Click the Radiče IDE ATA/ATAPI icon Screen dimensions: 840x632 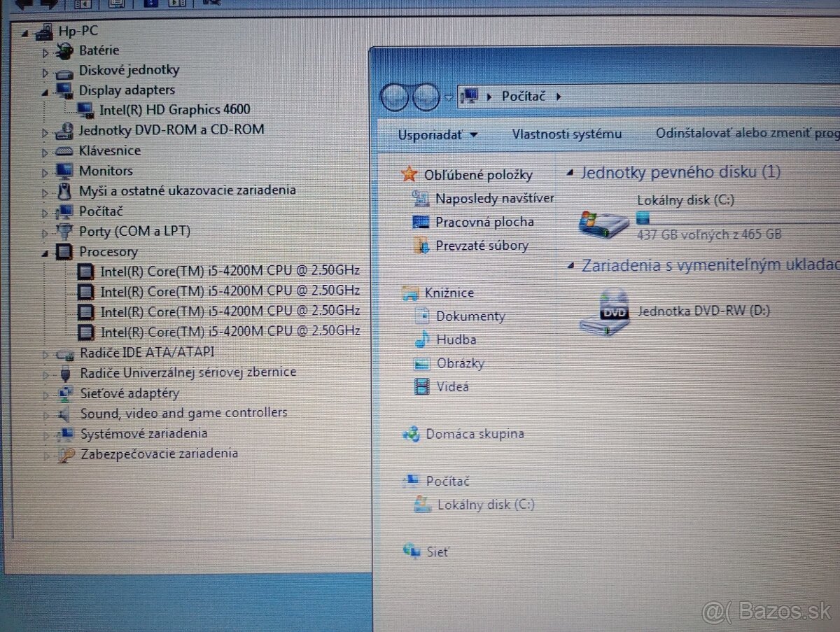point(65,354)
